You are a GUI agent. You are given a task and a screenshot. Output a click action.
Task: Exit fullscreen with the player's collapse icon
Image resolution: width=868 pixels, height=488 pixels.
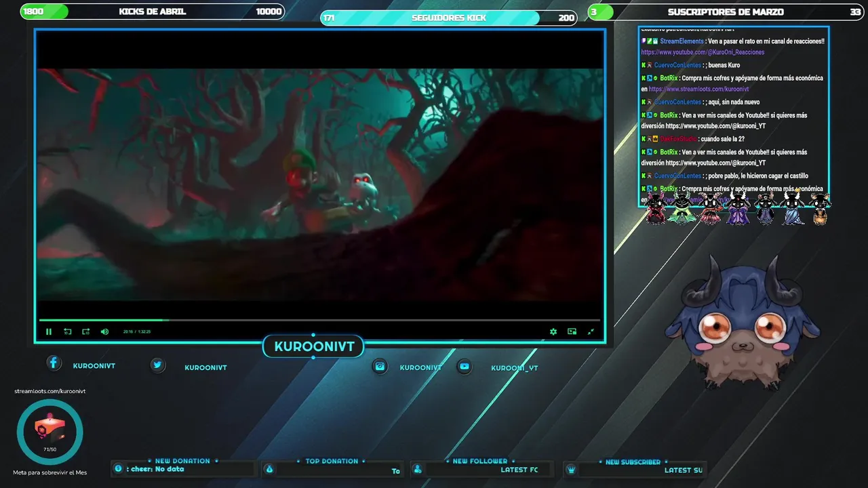pyautogui.click(x=591, y=331)
